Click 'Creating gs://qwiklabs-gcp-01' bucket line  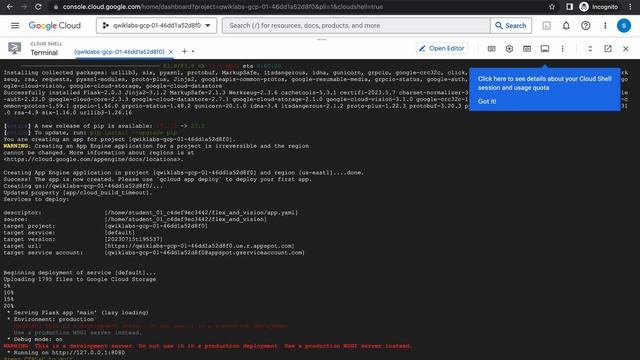pos(83,186)
